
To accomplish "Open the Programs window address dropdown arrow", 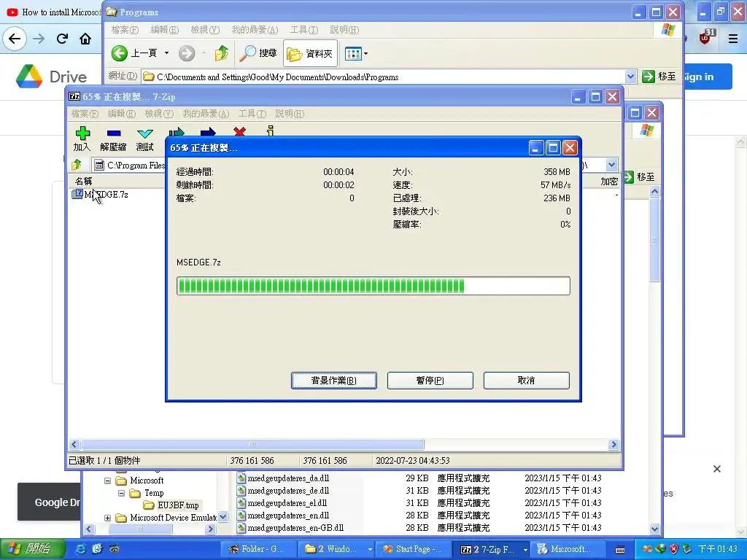I will pos(630,77).
